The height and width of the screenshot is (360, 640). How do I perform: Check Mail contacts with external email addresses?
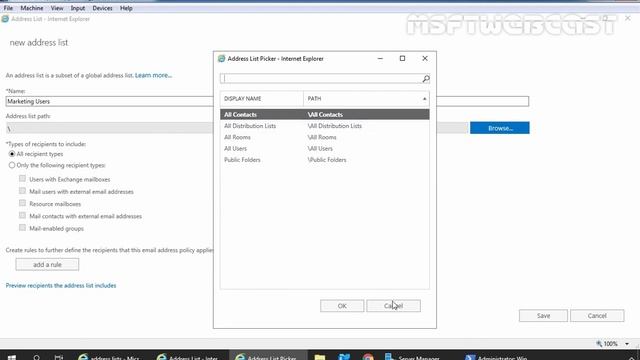(22, 216)
